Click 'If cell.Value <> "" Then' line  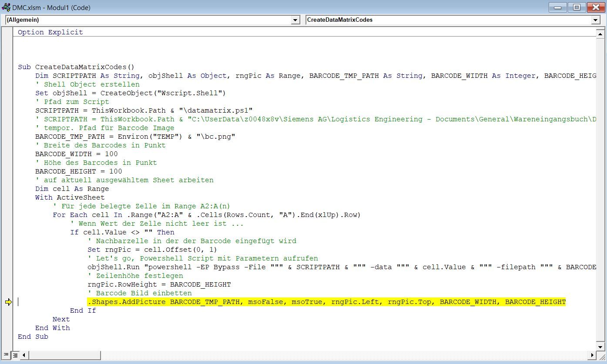tap(122, 232)
